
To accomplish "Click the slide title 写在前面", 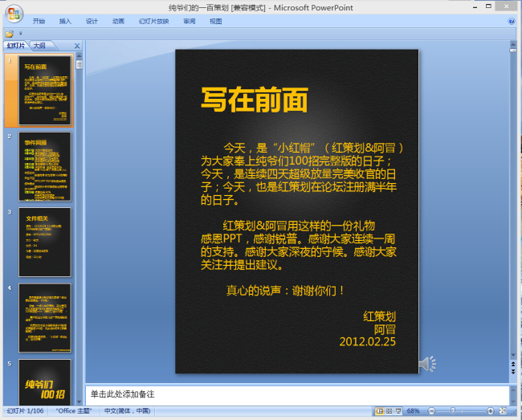I will [x=255, y=100].
